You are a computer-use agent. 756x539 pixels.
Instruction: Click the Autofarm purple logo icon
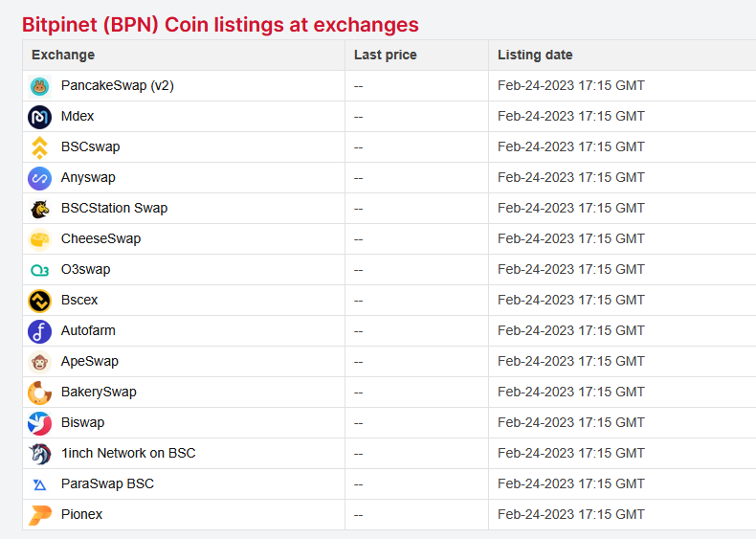(x=39, y=331)
